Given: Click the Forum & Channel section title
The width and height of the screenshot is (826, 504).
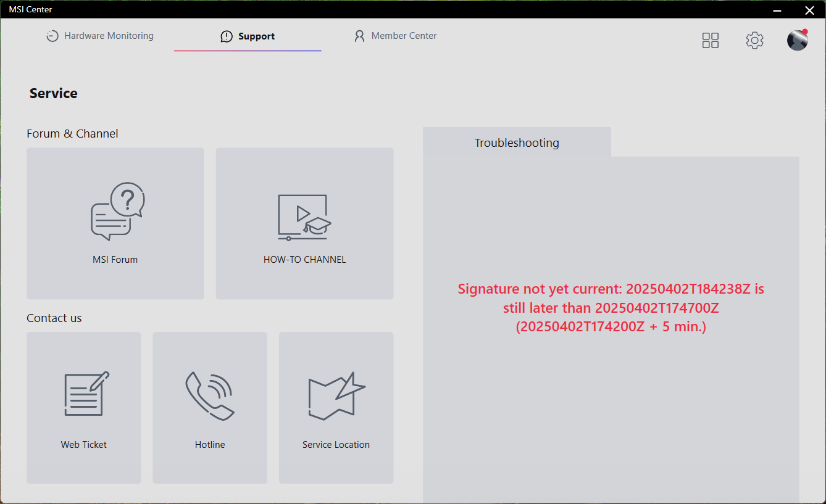Looking at the screenshot, I should click(72, 133).
